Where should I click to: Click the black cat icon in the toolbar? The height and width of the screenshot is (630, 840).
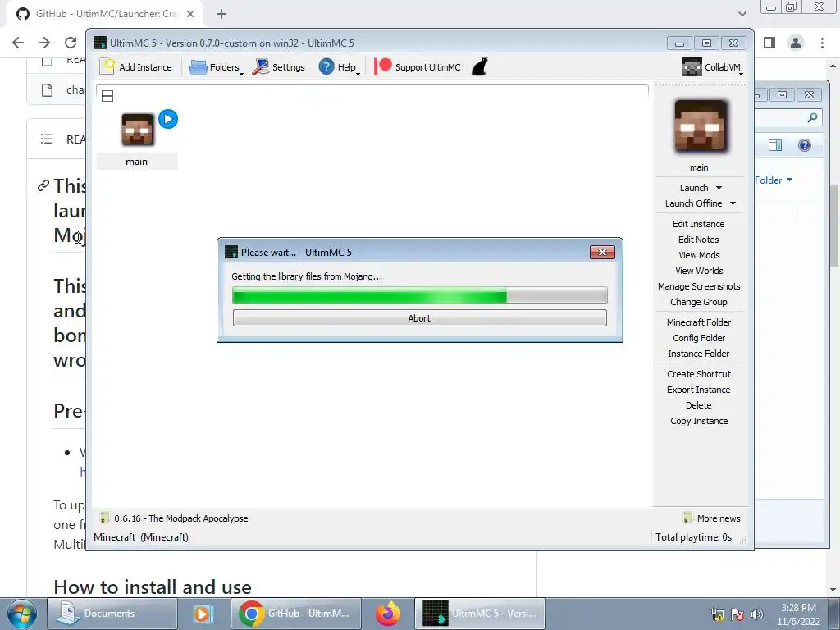click(480, 67)
